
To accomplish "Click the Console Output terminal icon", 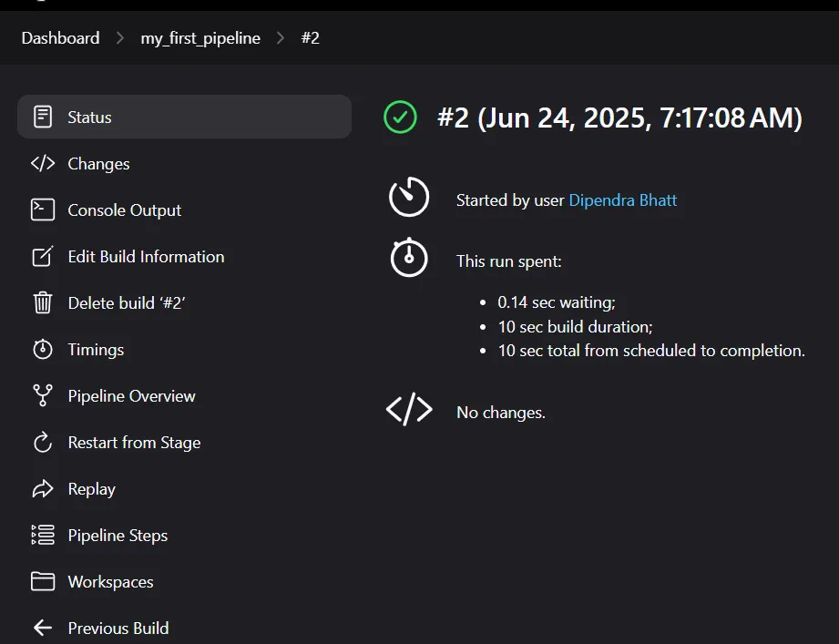I will click(43, 210).
